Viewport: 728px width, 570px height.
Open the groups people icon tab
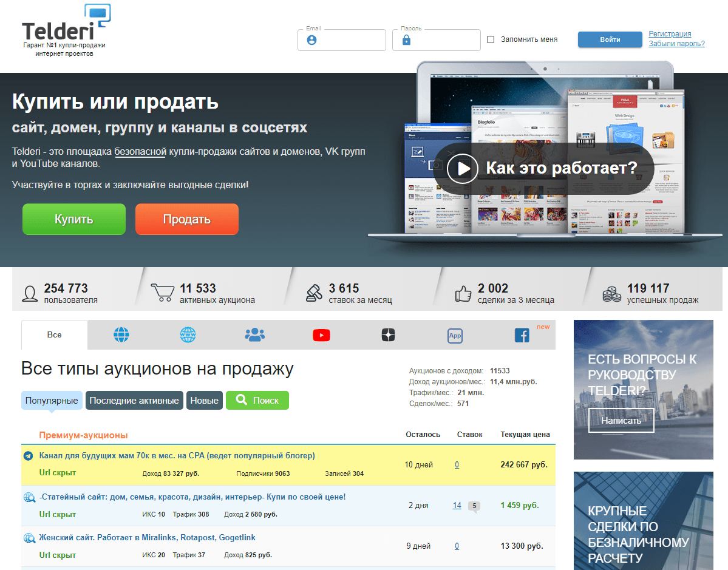click(254, 334)
